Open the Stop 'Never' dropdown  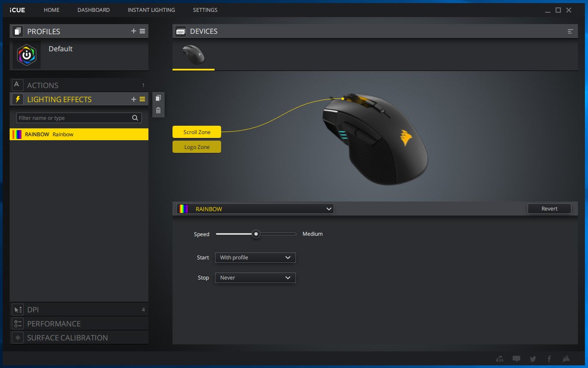tap(255, 278)
